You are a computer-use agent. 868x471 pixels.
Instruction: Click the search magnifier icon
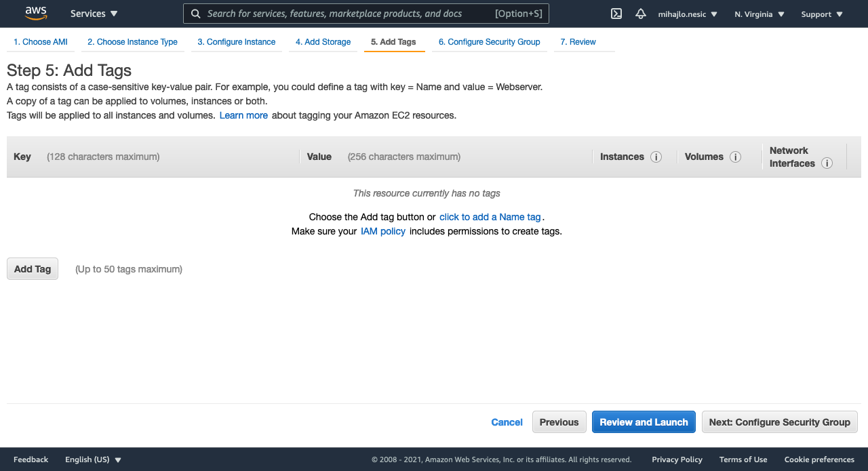click(x=195, y=14)
